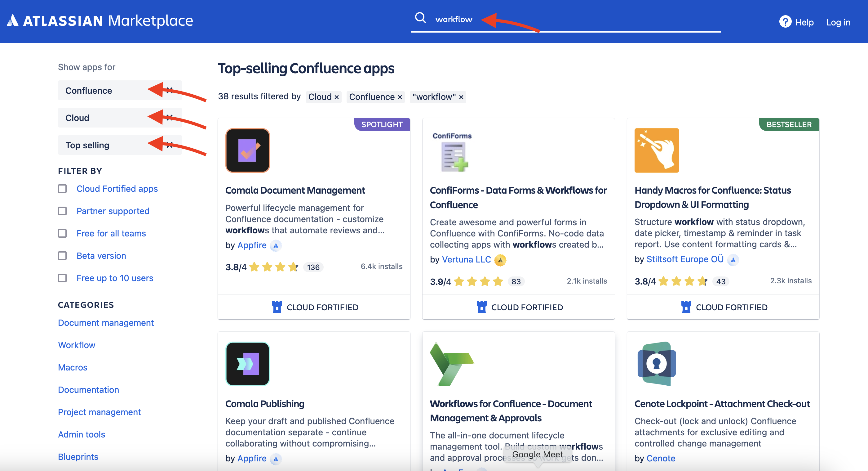Open the Workflows for Confluence green icon
The width and height of the screenshot is (868, 471).
(453, 364)
